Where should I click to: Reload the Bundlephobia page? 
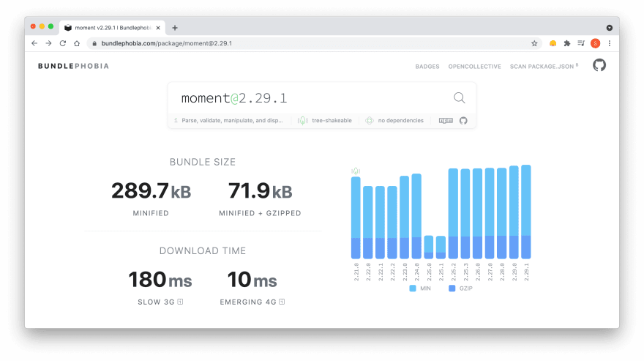62,43
